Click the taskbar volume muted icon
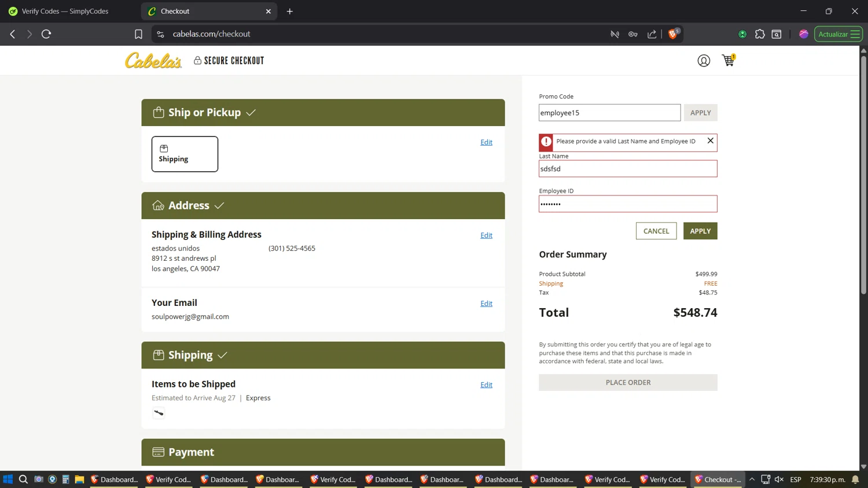 pyautogui.click(x=779, y=479)
